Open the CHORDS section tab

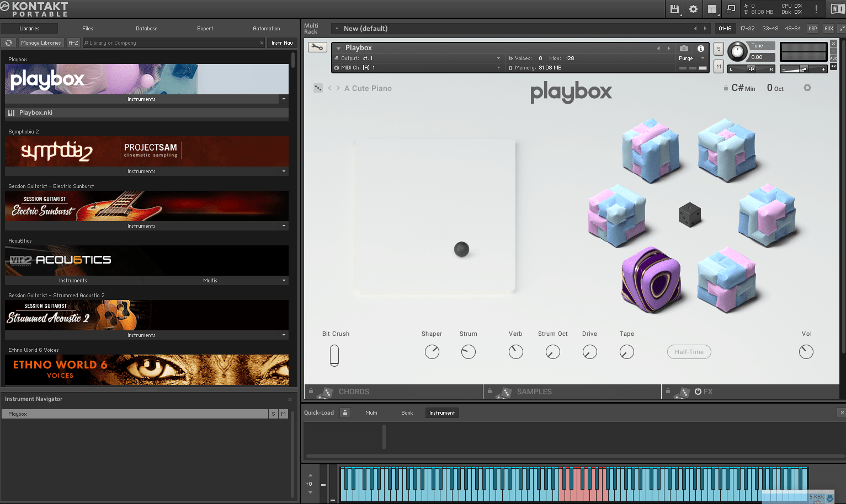(x=393, y=392)
